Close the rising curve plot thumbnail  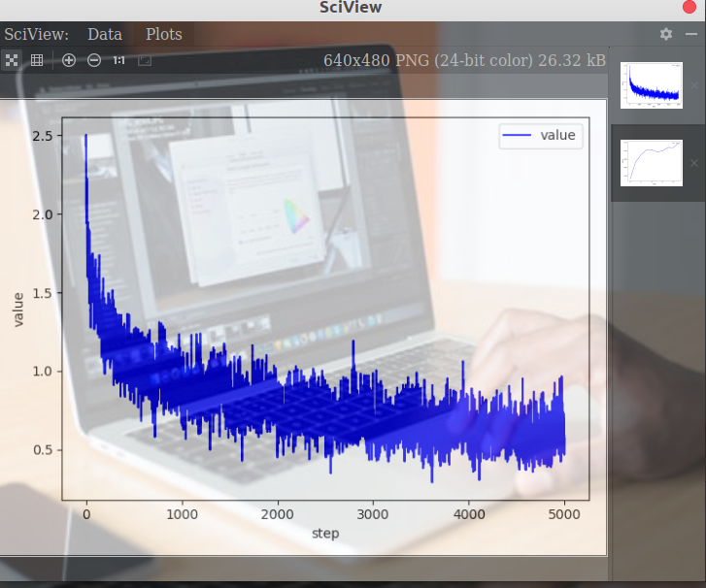point(693,163)
